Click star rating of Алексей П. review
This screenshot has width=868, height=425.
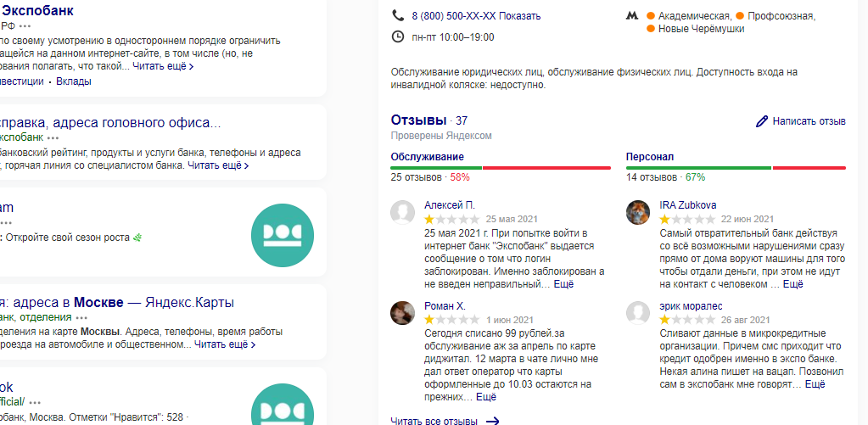[451, 219]
